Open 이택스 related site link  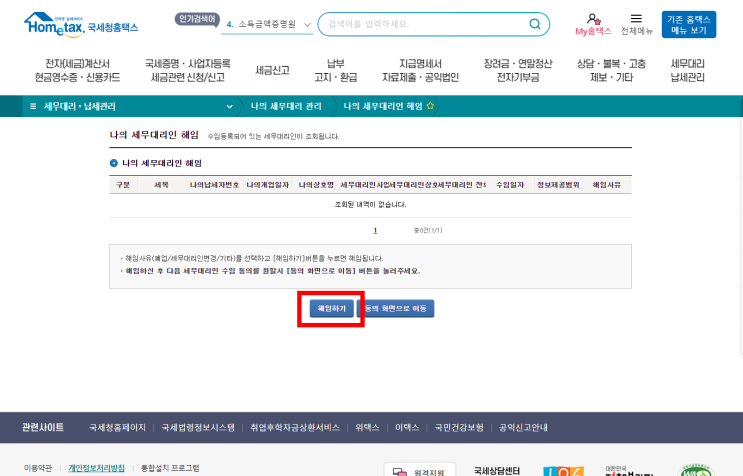click(x=407, y=428)
